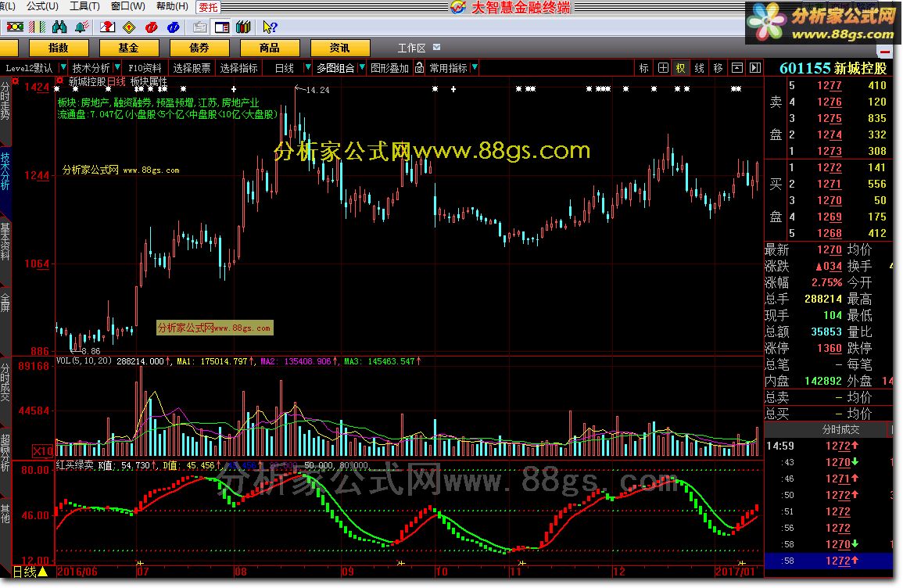
Task: Open the 窗口(W) menu
Action: [x=128, y=6]
